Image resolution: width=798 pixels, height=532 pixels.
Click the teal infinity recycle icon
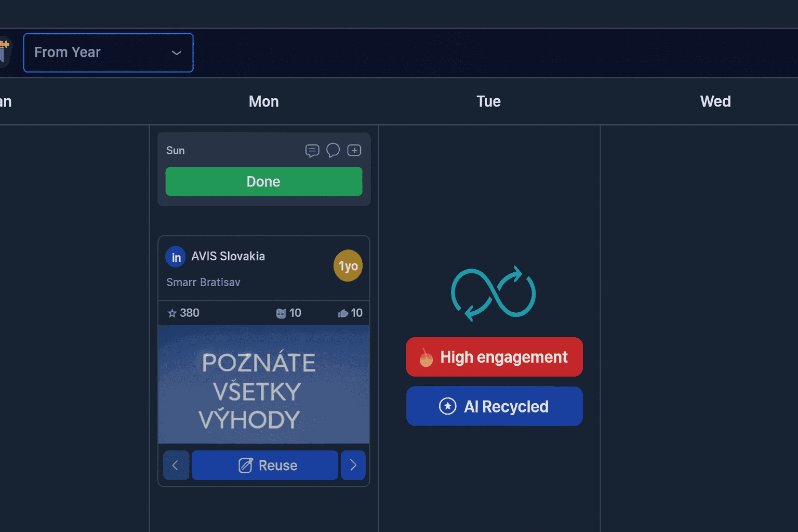click(493, 293)
